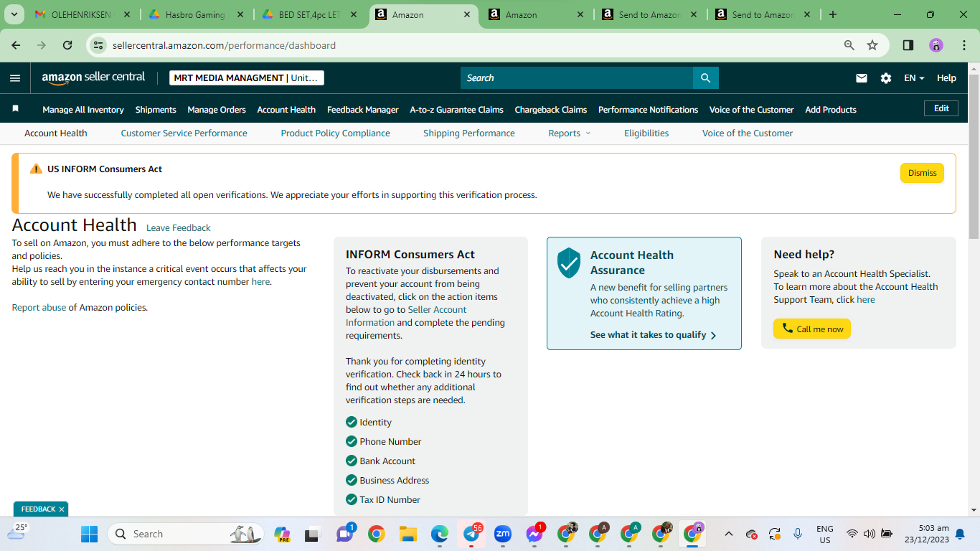
Task: Open the Chrome three-dot menu
Action: (x=963, y=45)
